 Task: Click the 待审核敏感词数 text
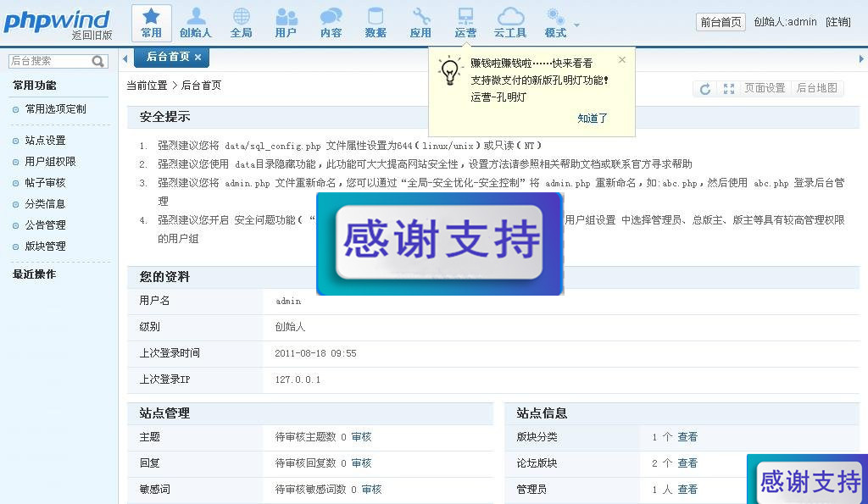[x=310, y=490]
